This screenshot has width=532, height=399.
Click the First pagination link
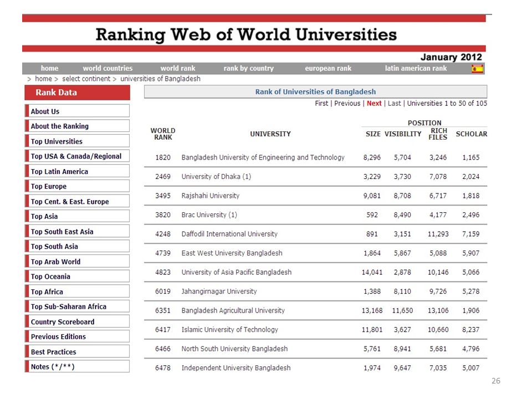point(321,103)
